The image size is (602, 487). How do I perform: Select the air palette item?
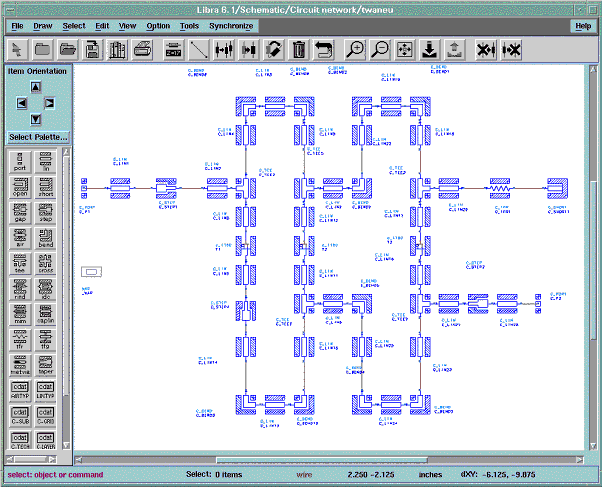click(x=20, y=238)
